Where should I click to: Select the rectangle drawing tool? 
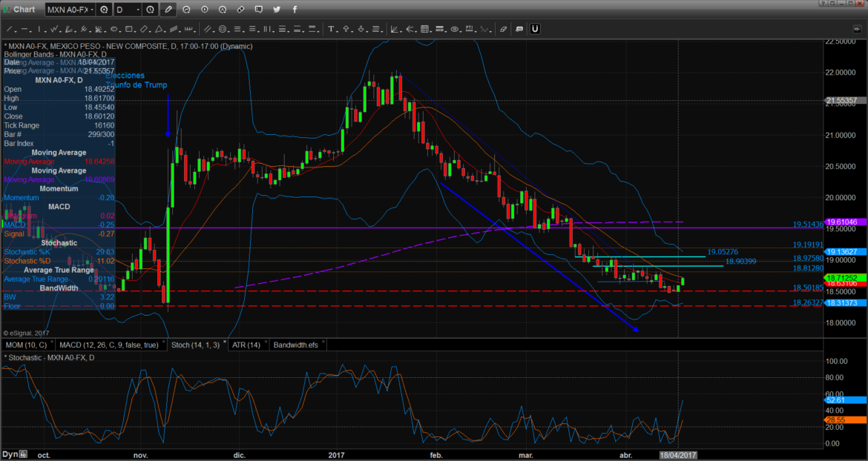pos(128,29)
